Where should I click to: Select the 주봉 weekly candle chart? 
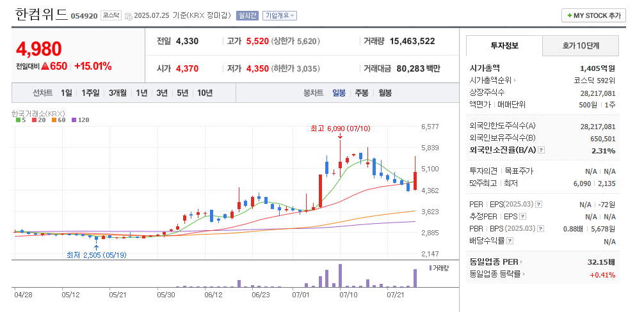pos(362,93)
